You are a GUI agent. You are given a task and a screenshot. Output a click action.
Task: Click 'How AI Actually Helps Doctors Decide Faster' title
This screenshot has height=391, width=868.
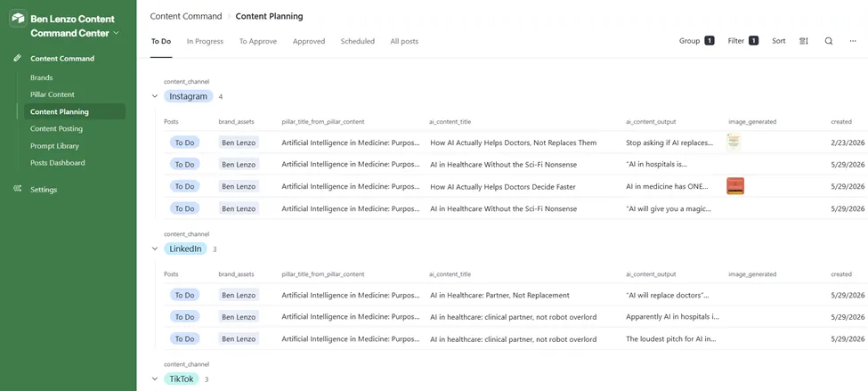pos(503,187)
